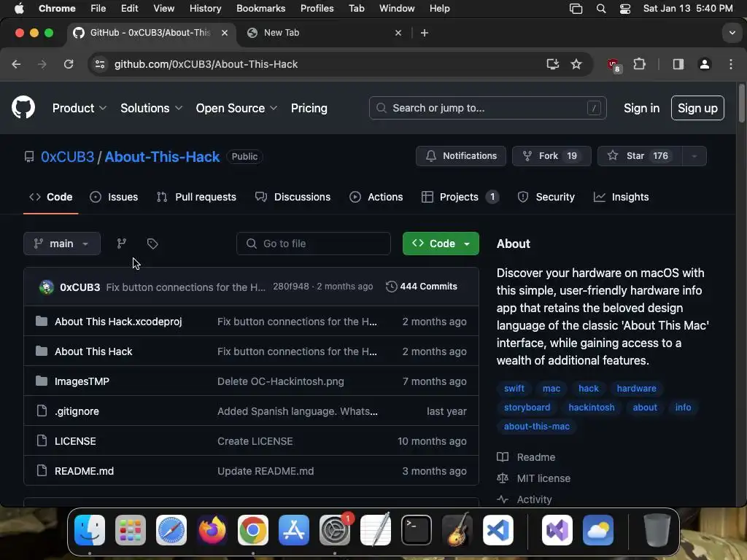
Task: Click the swift topic tag
Action: 514,389
